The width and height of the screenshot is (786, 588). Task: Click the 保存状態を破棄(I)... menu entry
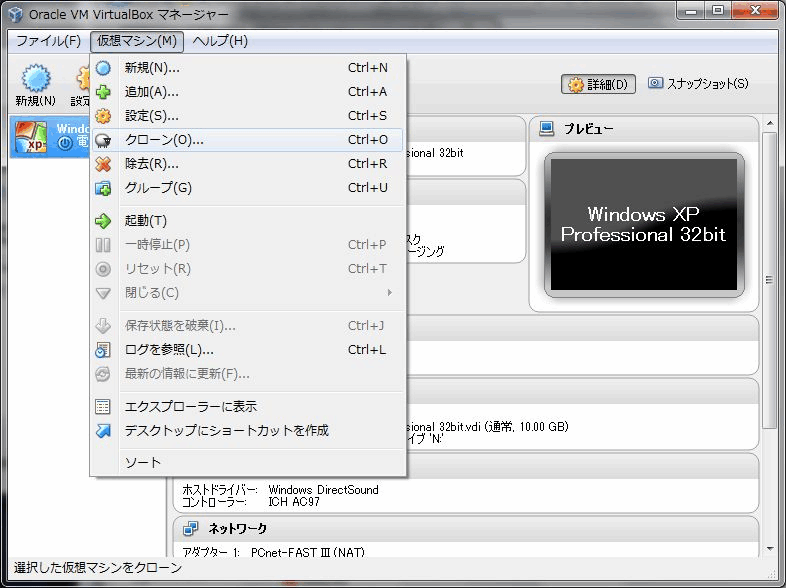[x=248, y=326]
